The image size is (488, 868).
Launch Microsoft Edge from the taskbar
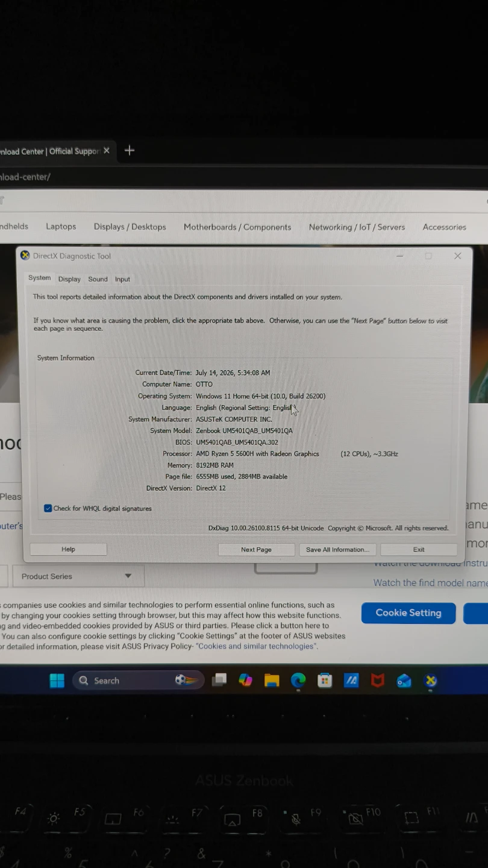coord(298,681)
